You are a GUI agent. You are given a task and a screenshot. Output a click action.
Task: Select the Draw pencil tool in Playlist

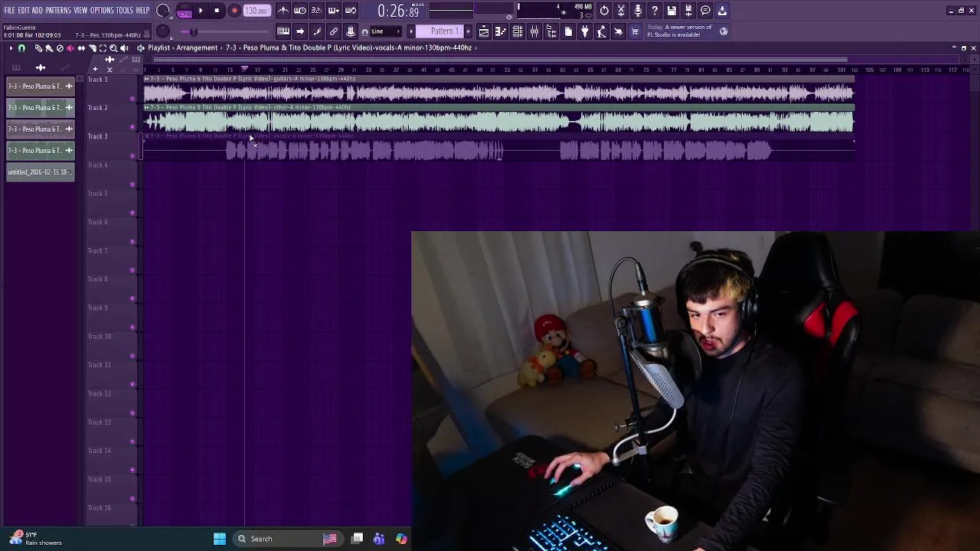pos(38,47)
